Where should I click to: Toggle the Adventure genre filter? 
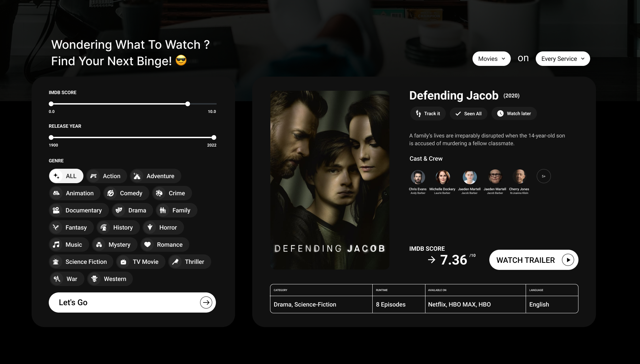(155, 176)
